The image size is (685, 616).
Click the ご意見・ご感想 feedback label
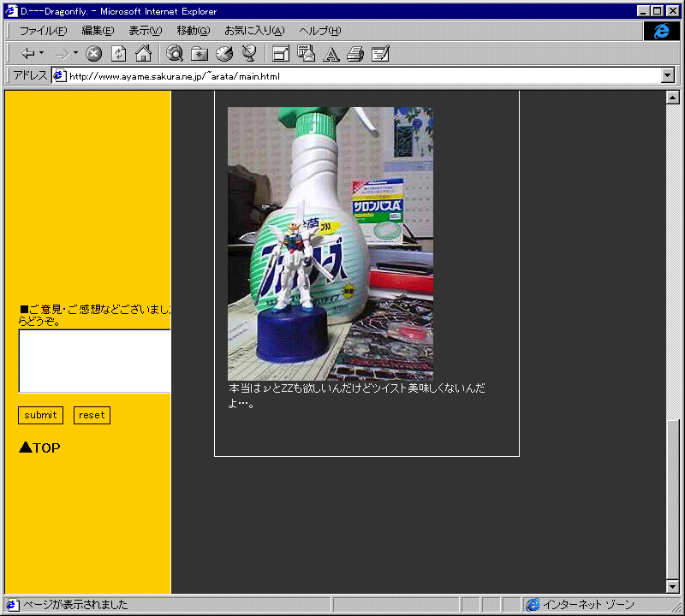tap(94, 315)
